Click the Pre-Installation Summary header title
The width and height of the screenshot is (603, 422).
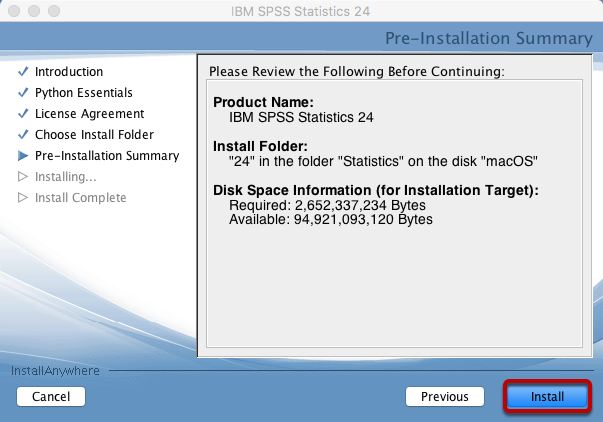(489, 38)
